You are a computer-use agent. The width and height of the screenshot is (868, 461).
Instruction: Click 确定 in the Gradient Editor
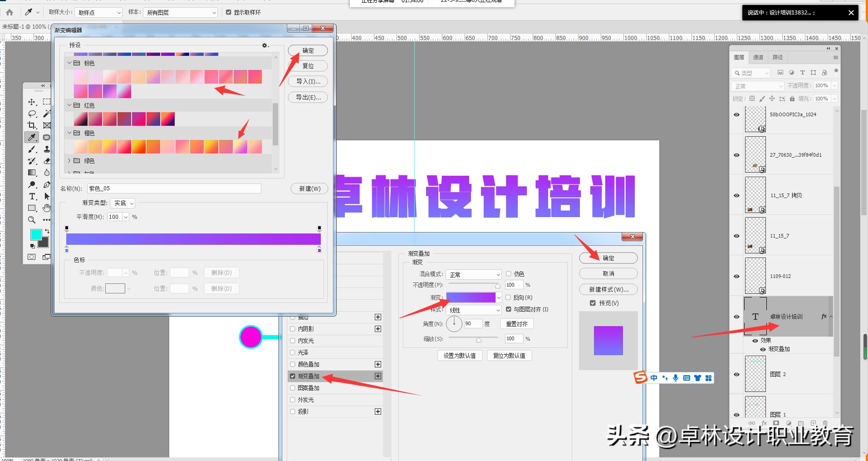coord(308,50)
